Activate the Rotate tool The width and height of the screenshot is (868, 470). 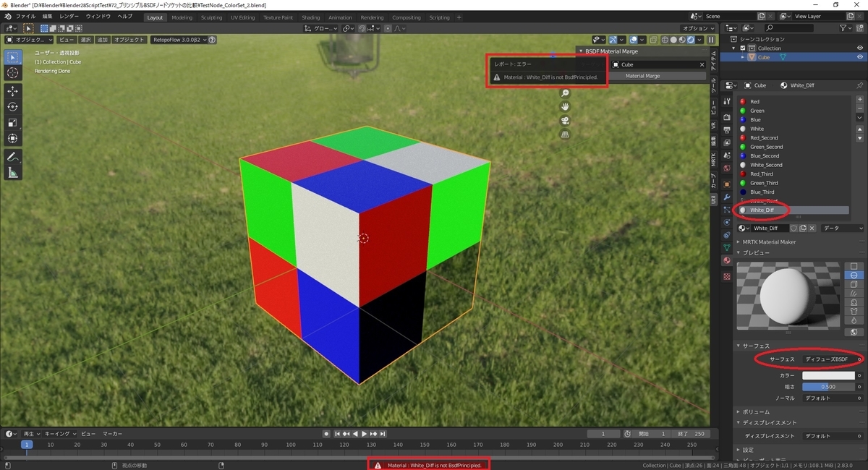(x=13, y=106)
